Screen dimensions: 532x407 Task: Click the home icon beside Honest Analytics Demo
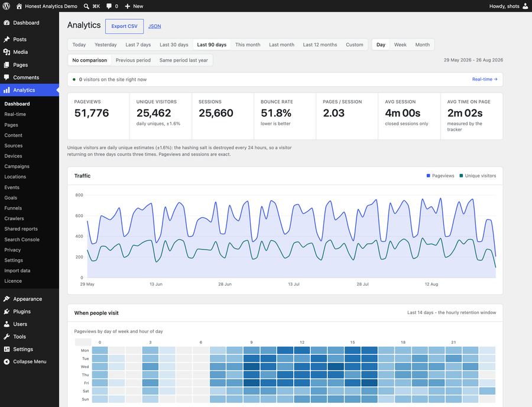19,6
